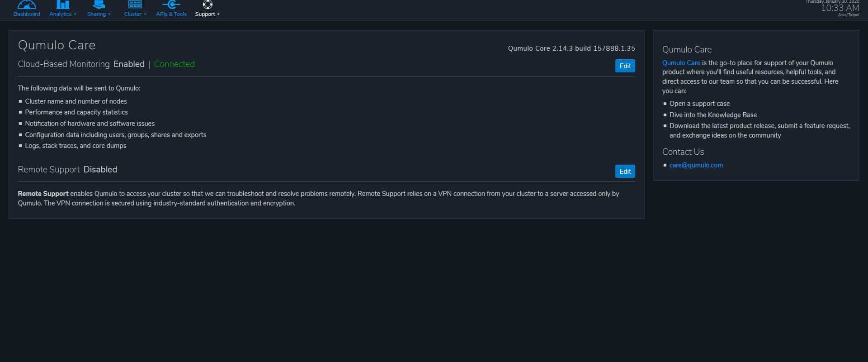Click the Cluster nodes icon

click(x=135, y=5)
